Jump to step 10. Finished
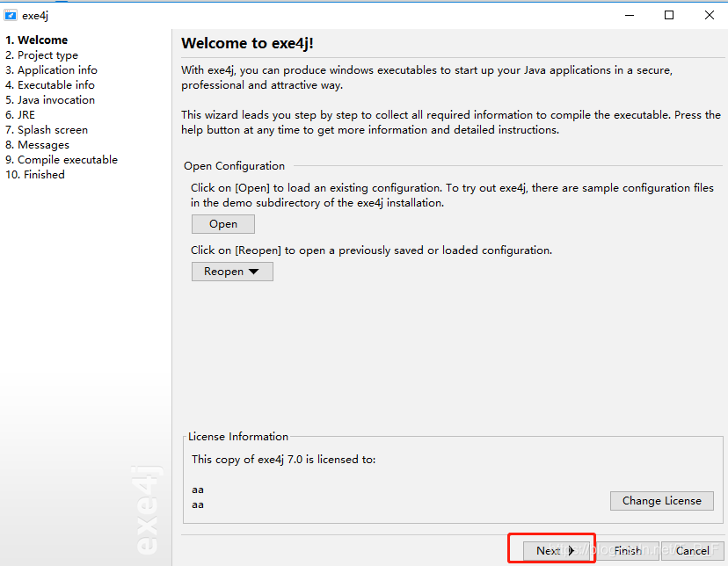The image size is (728, 566). point(35,174)
